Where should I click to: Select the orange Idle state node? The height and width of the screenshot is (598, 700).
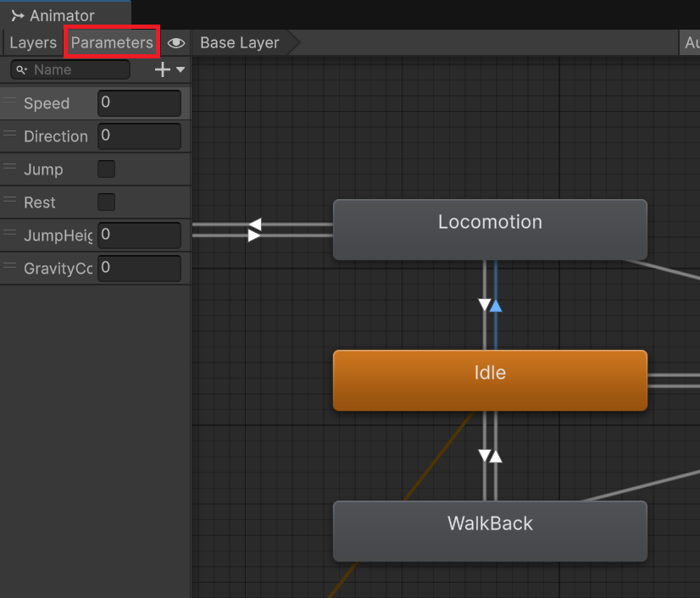click(x=490, y=380)
